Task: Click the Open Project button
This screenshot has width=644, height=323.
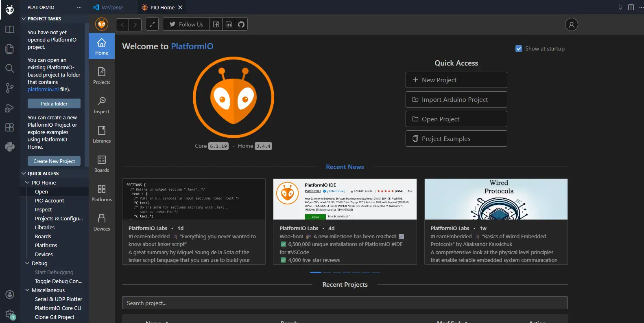Action: 456,119
